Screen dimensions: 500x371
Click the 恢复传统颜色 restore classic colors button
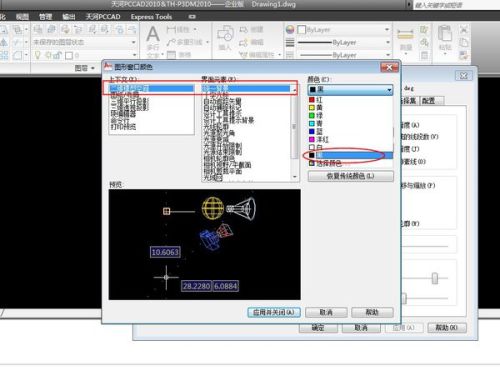click(x=351, y=176)
